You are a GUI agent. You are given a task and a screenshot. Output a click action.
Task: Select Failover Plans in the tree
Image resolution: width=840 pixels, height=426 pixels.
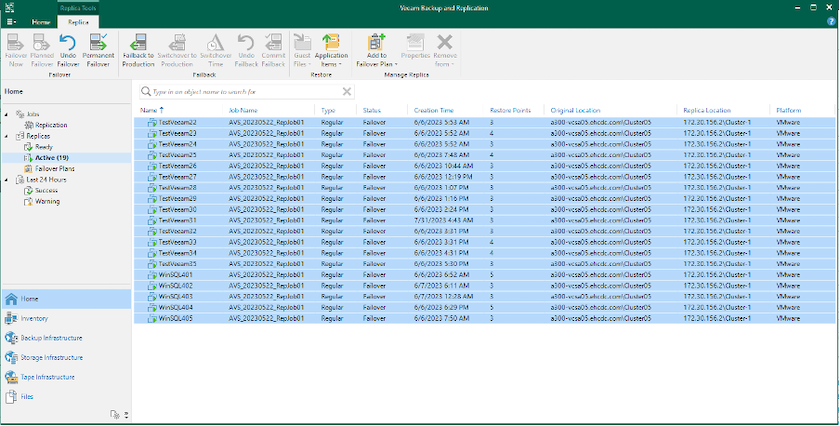click(53, 168)
